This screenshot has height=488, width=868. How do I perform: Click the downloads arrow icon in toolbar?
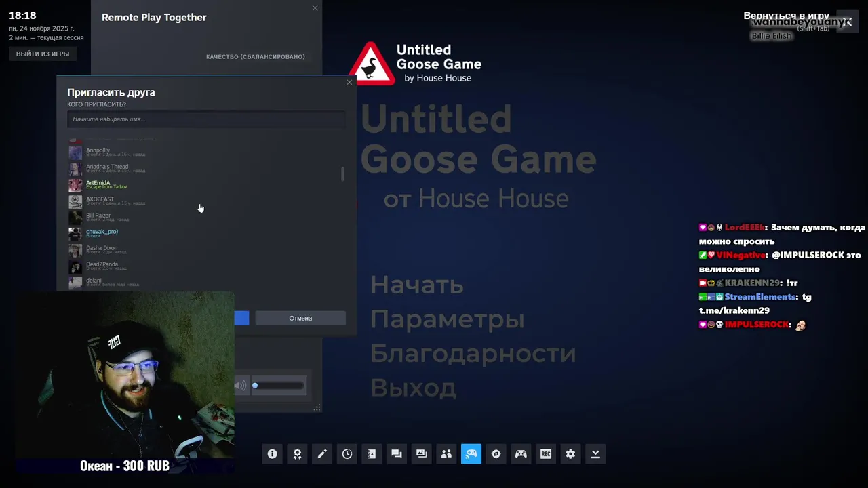[x=595, y=454]
